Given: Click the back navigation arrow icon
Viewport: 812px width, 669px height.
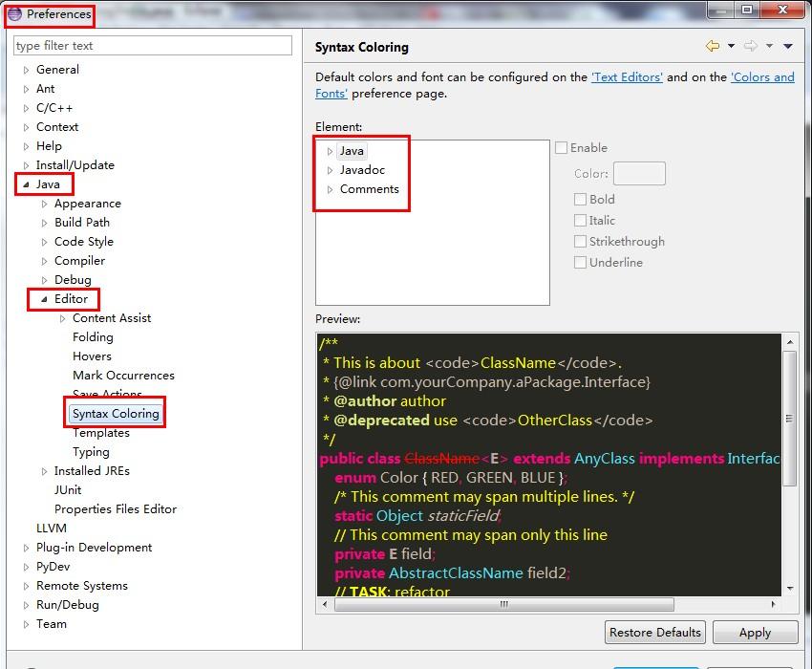Looking at the screenshot, I should tap(713, 46).
